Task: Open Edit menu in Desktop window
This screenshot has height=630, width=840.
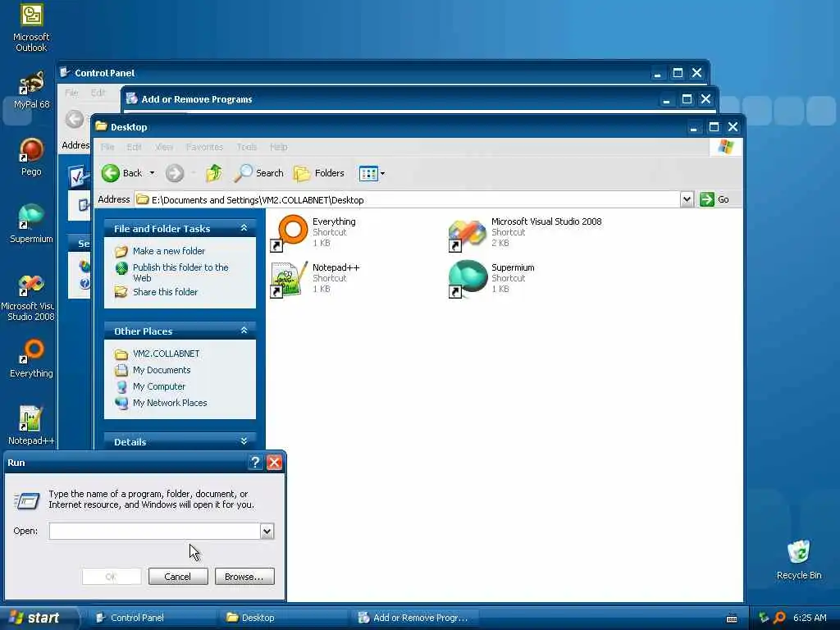Action: click(x=134, y=147)
